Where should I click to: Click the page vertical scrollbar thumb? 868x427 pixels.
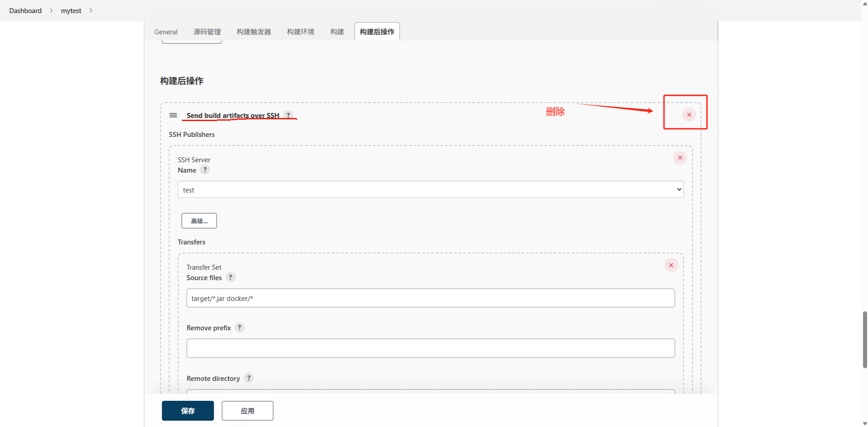865,340
